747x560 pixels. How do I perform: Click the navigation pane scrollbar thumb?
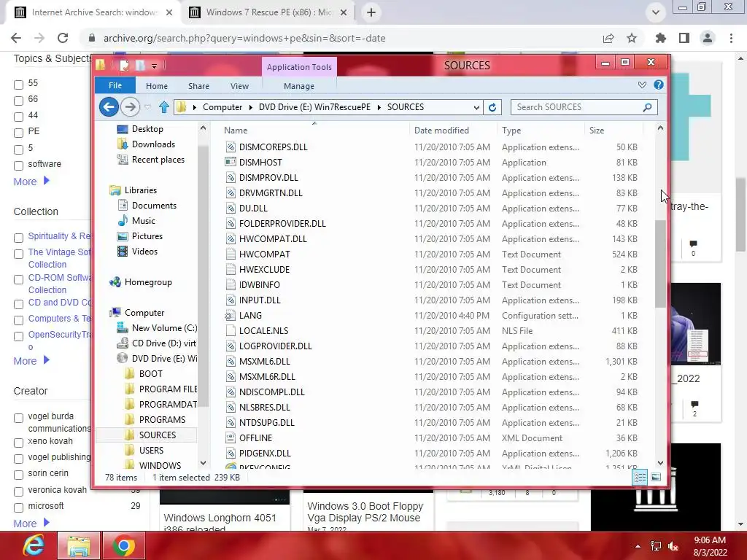204,276
